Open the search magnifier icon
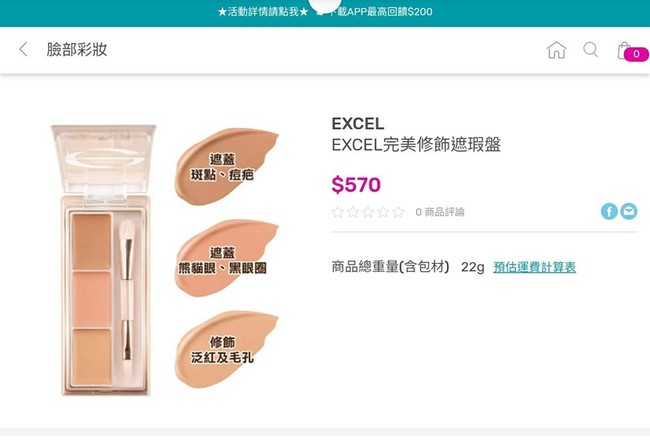 tap(591, 50)
